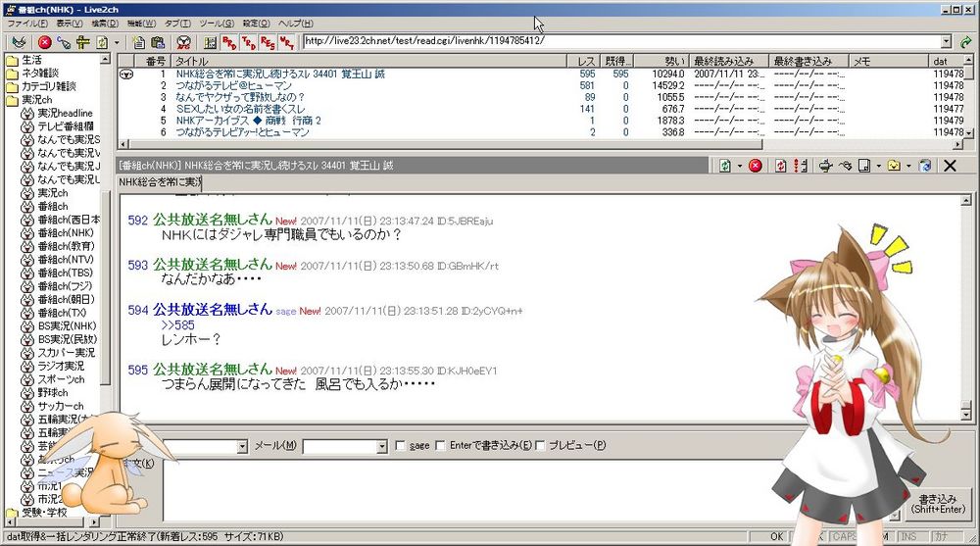980x546 pixels.
Task: Click the 書き込み (Shift+Enter) button
Action: (938, 504)
